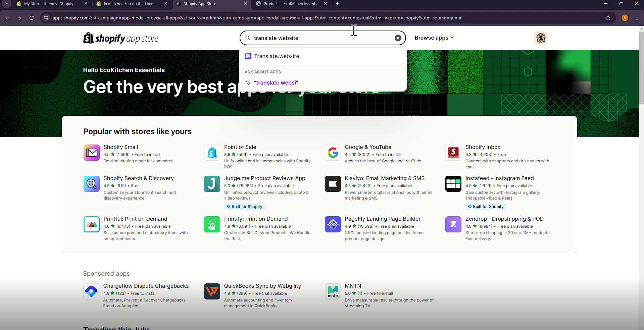Open the MNTN app link
644x330 pixels.
tap(353, 286)
